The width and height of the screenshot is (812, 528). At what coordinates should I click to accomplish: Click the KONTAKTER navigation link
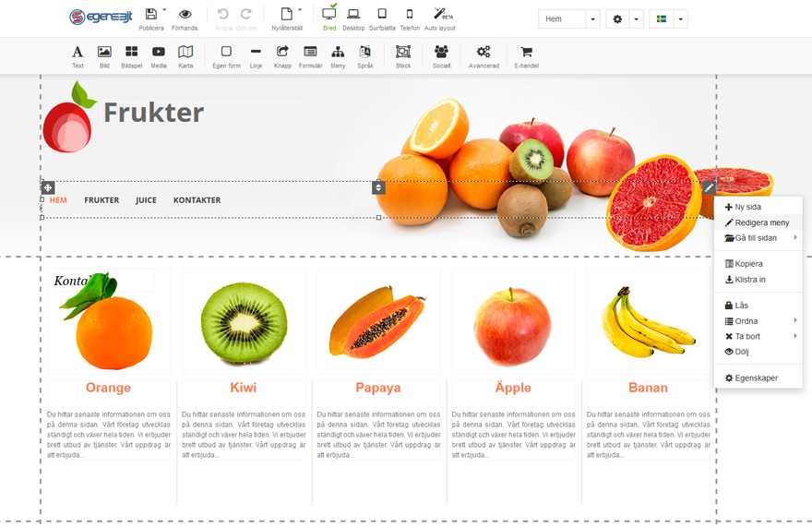197,200
